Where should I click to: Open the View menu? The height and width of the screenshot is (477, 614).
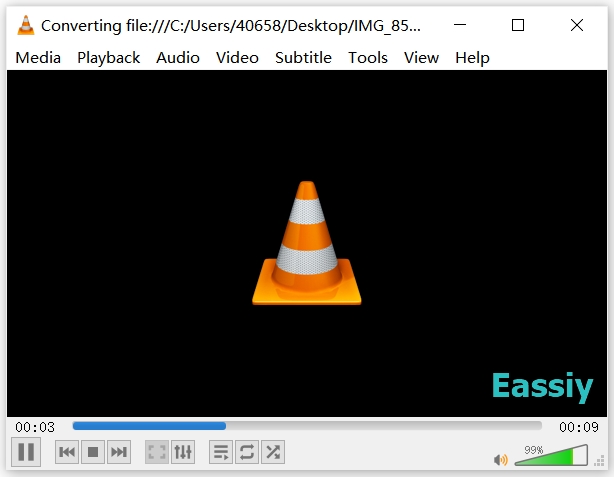pos(421,58)
